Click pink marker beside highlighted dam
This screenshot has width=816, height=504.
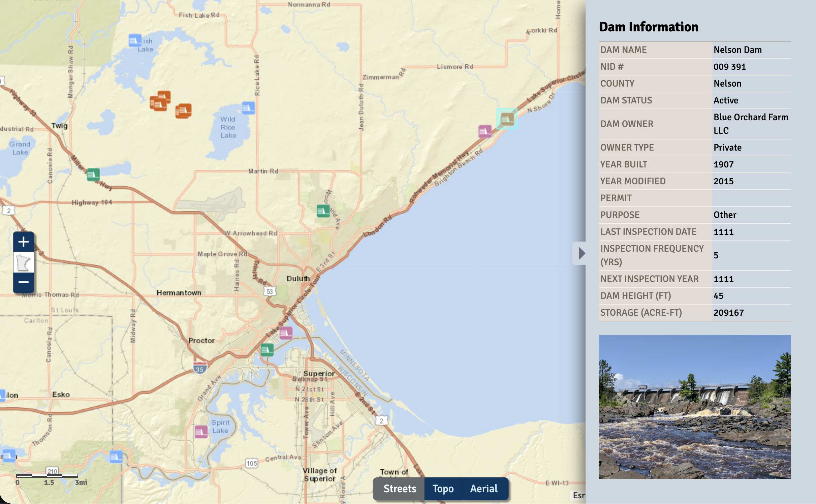coord(485,131)
